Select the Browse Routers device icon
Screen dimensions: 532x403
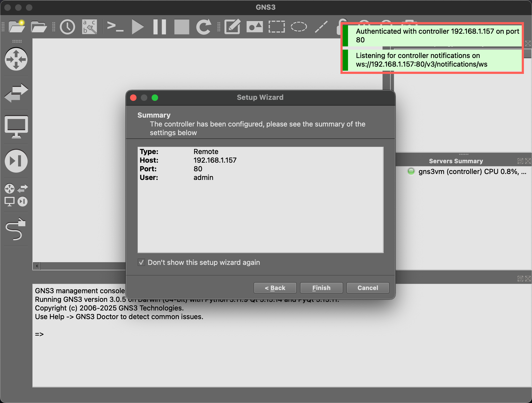click(16, 59)
